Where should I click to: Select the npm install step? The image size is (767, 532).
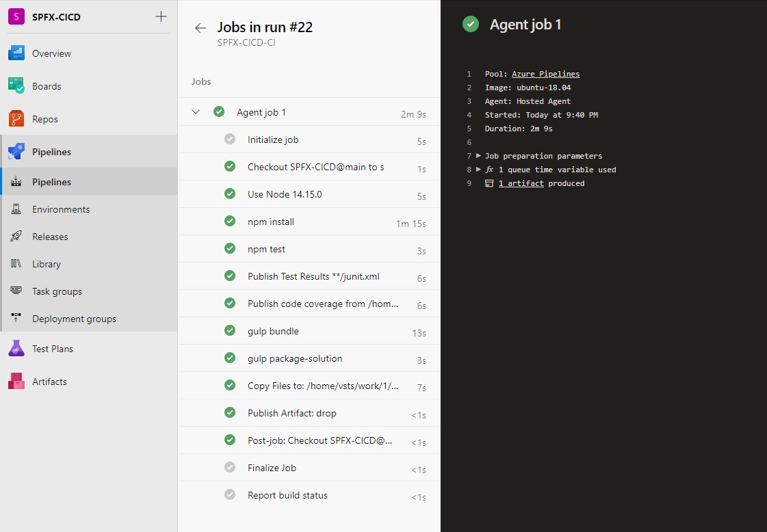coord(271,222)
